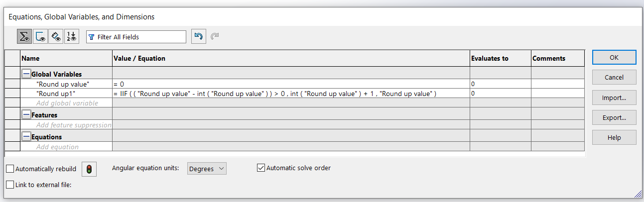This screenshot has height=202, width=644.
Task: Click the Import... button
Action: click(x=614, y=98)
